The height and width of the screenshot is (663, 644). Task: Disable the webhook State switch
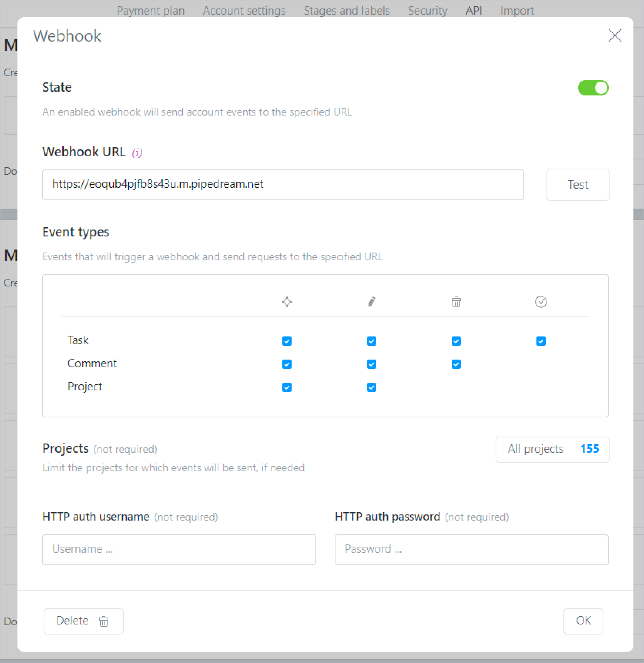(x=593, y=88)
